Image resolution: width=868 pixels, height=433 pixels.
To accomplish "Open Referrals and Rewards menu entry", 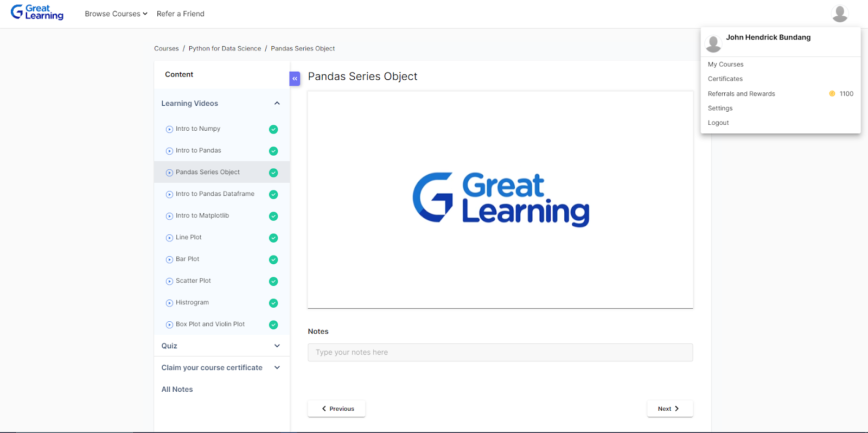I will (741, 93).
